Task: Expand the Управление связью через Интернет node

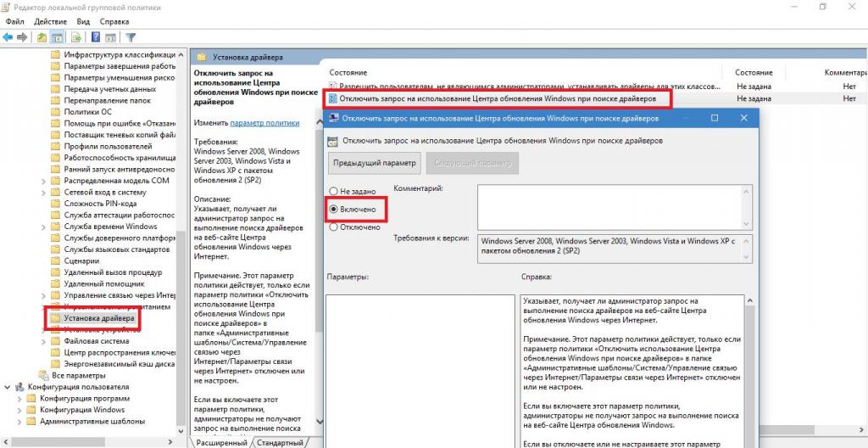Action: point(44,295)
